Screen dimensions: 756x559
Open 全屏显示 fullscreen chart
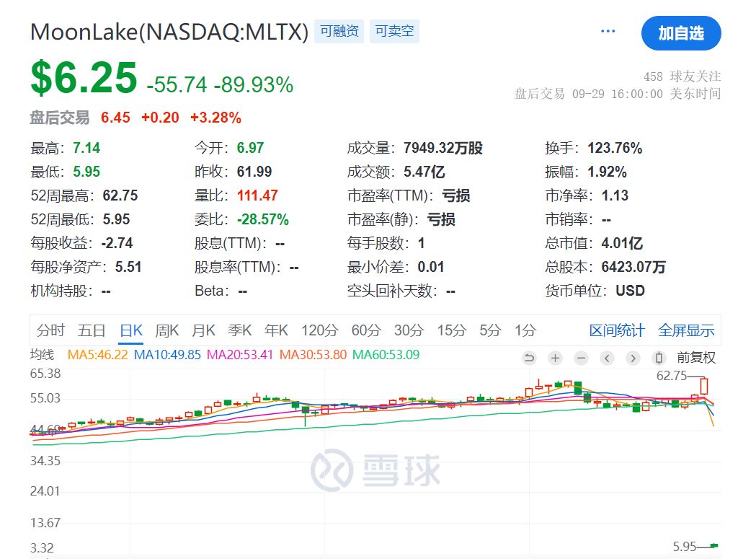[x=686, y=330]
